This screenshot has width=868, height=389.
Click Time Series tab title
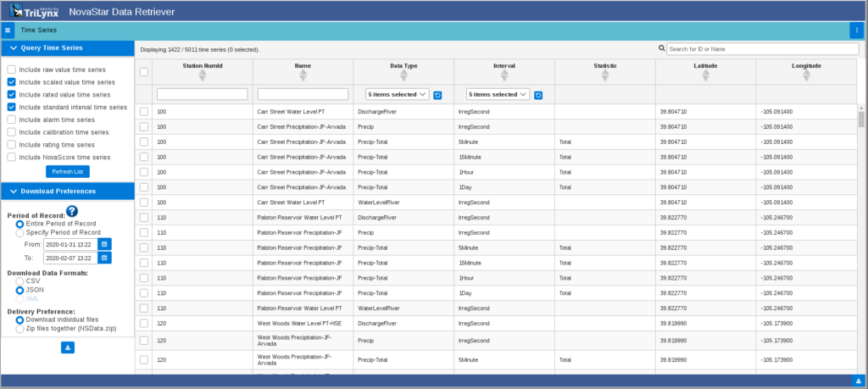pos(39,31)
